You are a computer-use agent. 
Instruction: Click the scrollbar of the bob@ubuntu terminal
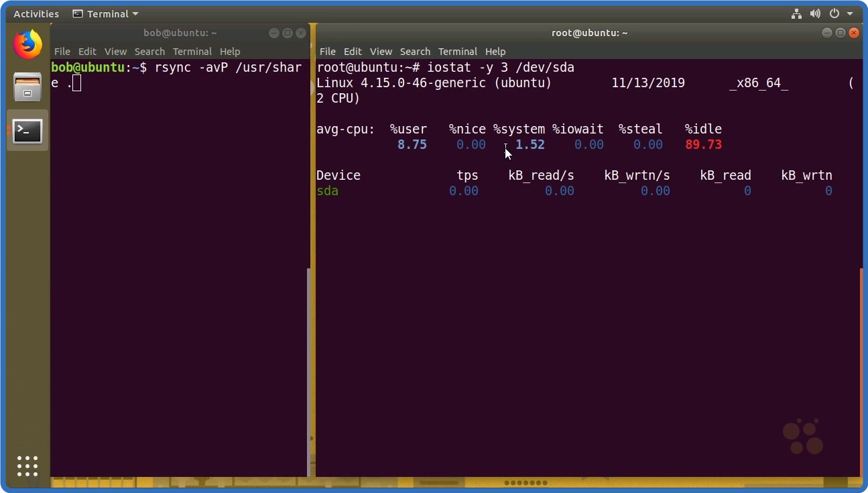pos(308,372)
